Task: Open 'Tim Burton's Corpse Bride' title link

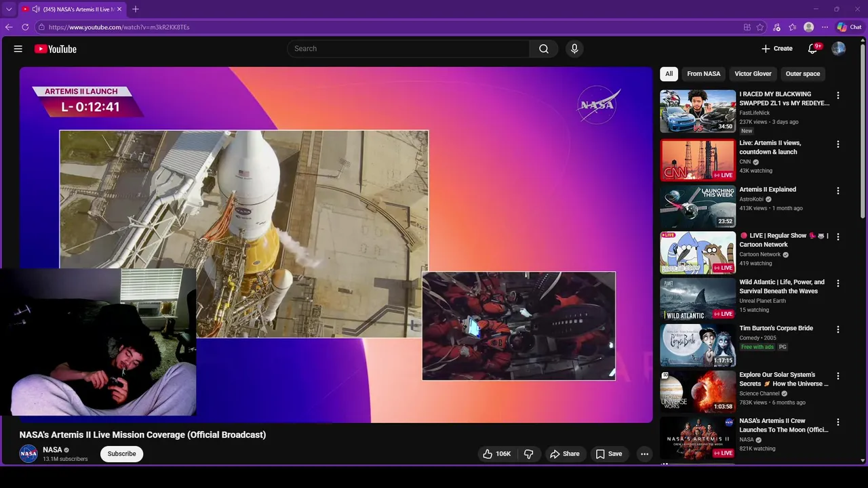Action: 776,328
